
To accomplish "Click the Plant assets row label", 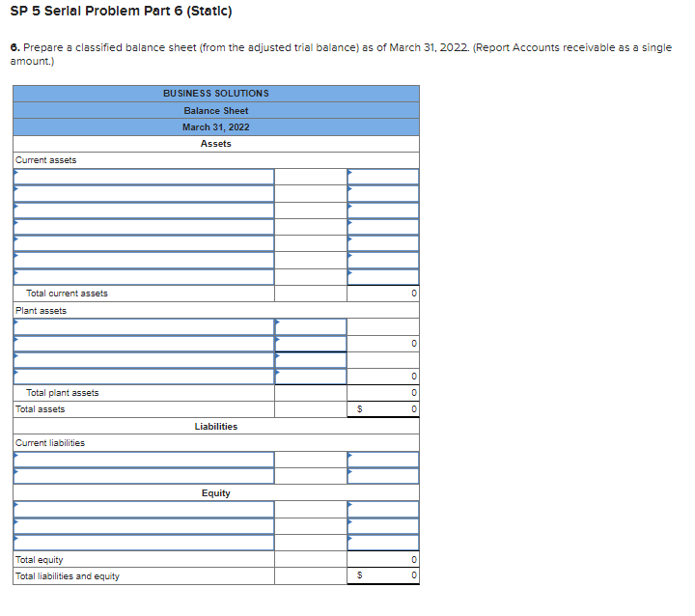I will point(41,311).
